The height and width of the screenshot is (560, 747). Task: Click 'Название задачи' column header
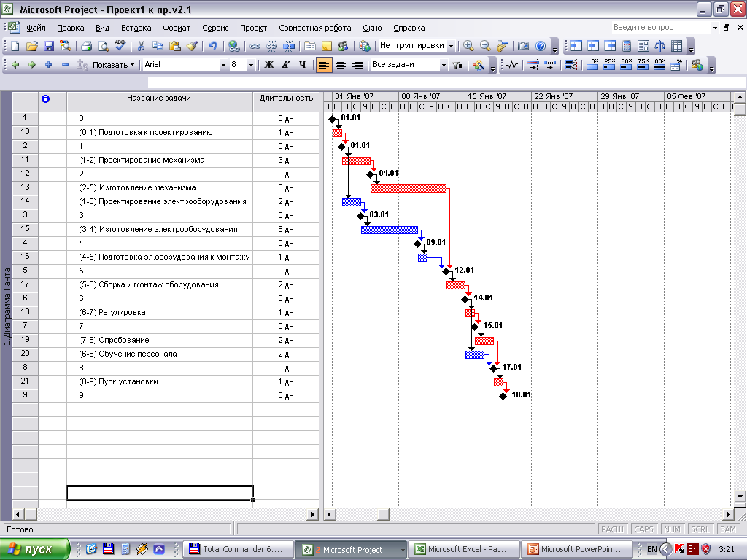click(159, 101)
